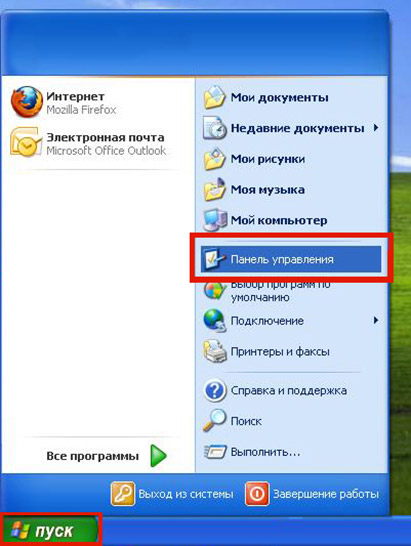Expand Все программы green arrow
Image resolution: width=411 pixels, height=546 pixels.
tap(158, 456)
